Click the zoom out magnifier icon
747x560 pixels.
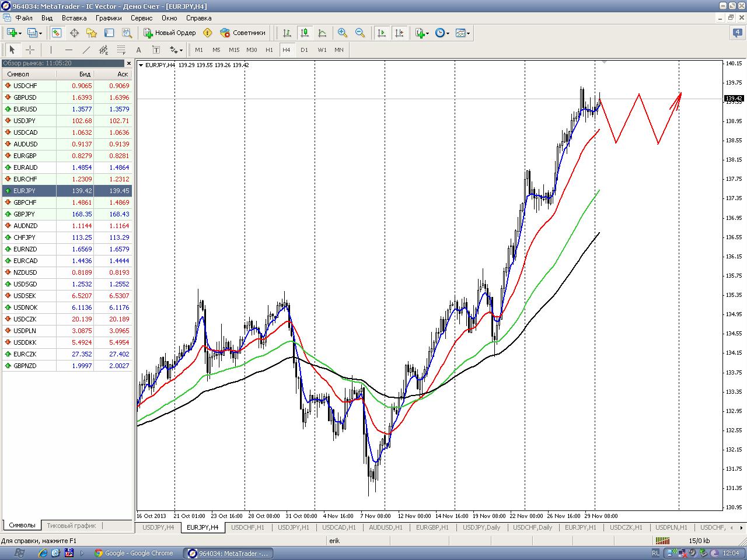point(360,33)
